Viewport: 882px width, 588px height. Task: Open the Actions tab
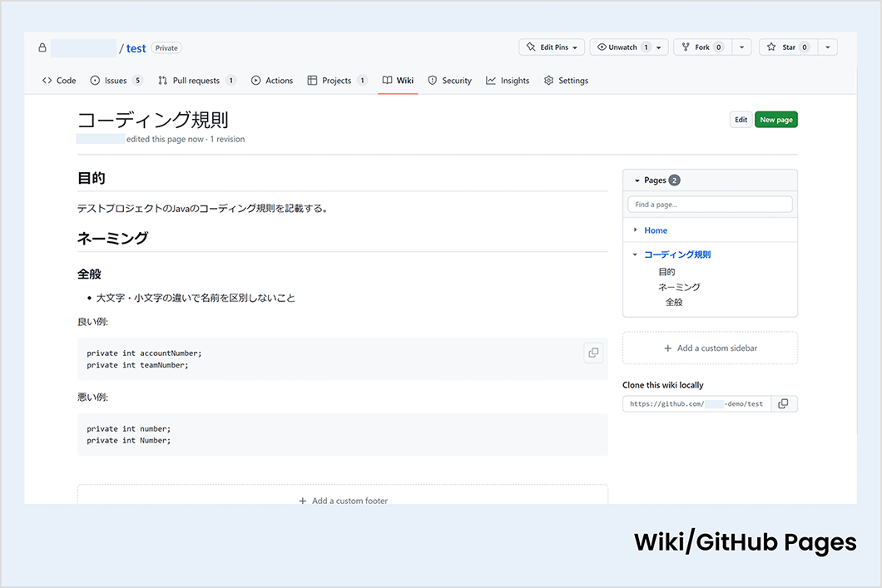pyautogui.click(x=272, y=81)
